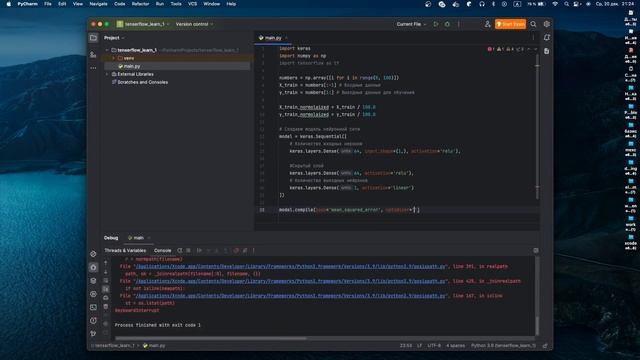Toggle Scroll to End in console
Viewport: 640px width, 360px height.
[106, 289]
